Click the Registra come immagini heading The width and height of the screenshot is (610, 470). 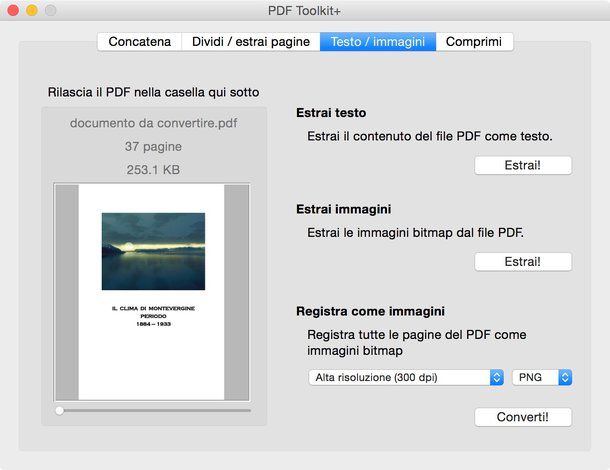(x=370, y=311)
